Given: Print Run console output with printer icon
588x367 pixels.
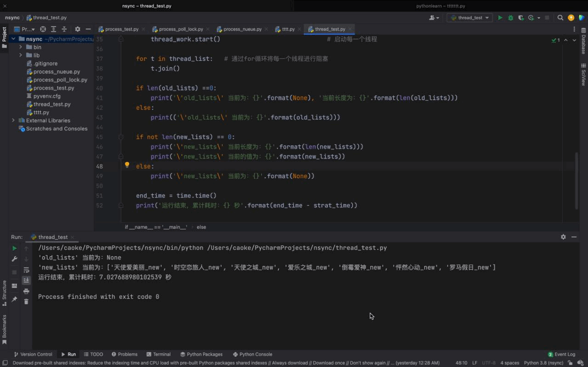Looking at the screenshot, I should [26, 291].
